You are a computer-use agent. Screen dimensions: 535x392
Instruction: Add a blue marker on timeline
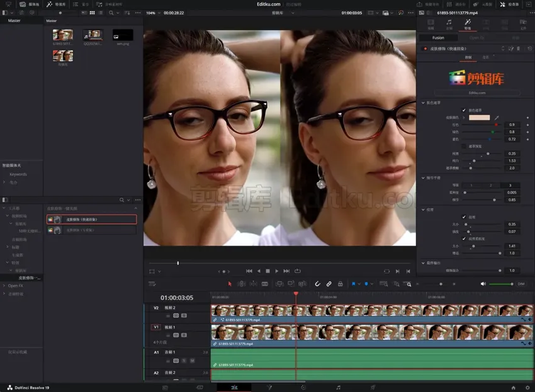coord(366,284)
